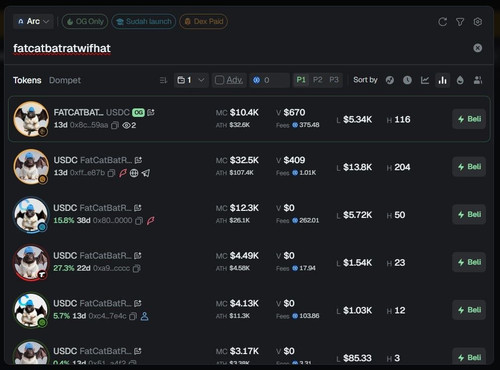Click the 22d token avatar thumbnail
Screen dimensions: 500x370
pos(31,262)
